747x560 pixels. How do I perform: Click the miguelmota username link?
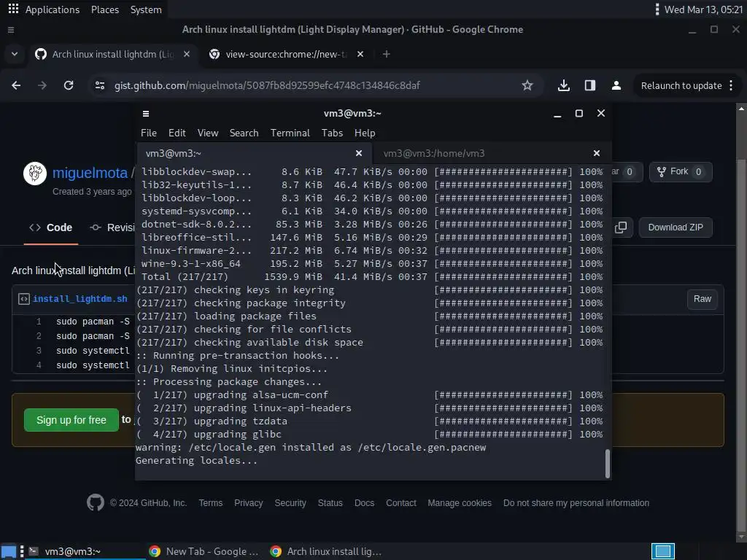click(90, 173)
